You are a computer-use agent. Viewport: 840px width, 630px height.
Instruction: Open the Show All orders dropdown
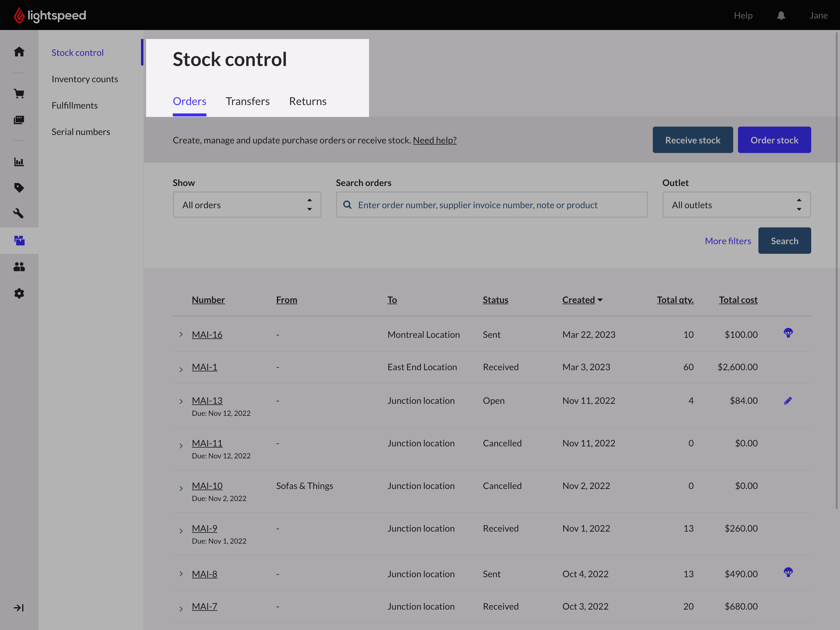pyautogui.click(x=247, y=205)
